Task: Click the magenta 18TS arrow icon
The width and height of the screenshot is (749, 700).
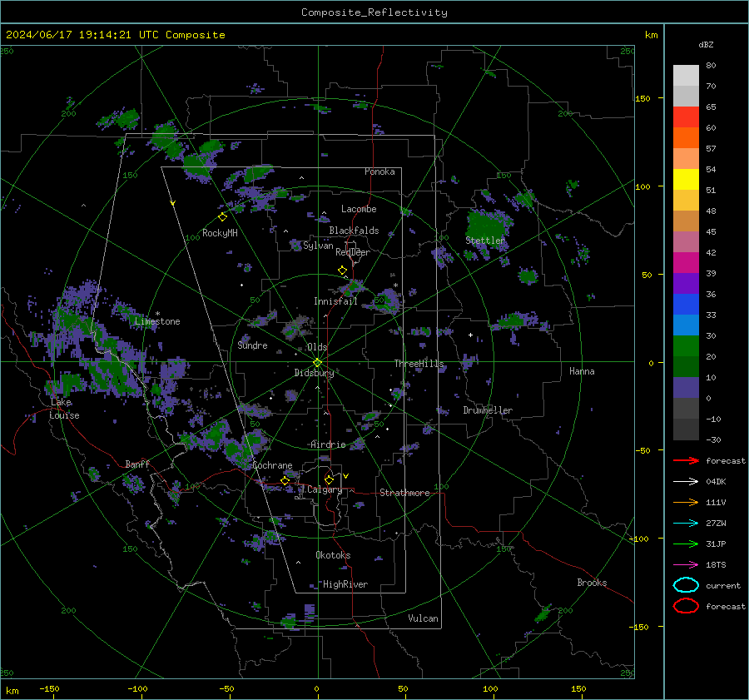Action: click(x=686, y=565)
